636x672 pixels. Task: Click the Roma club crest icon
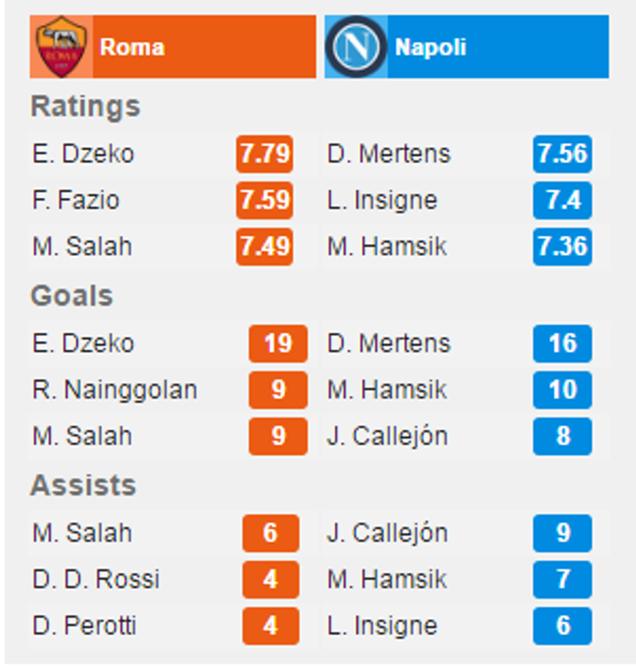coord(62,45)
